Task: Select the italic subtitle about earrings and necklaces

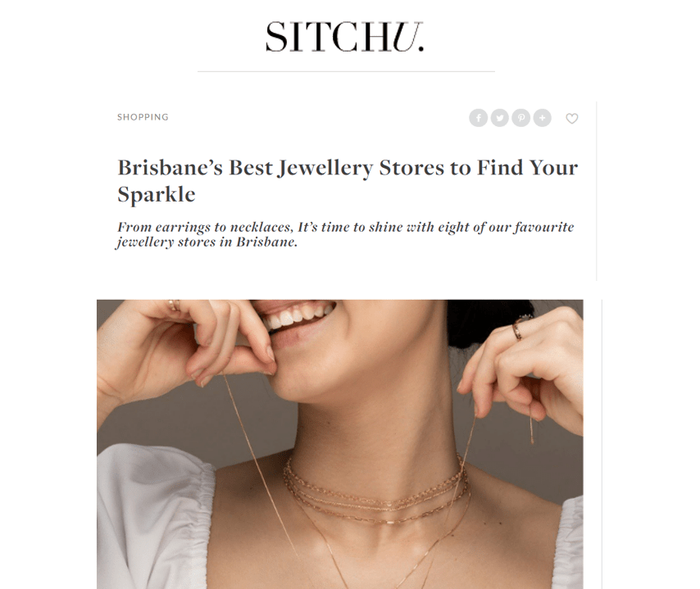Action: pos(345,234)
